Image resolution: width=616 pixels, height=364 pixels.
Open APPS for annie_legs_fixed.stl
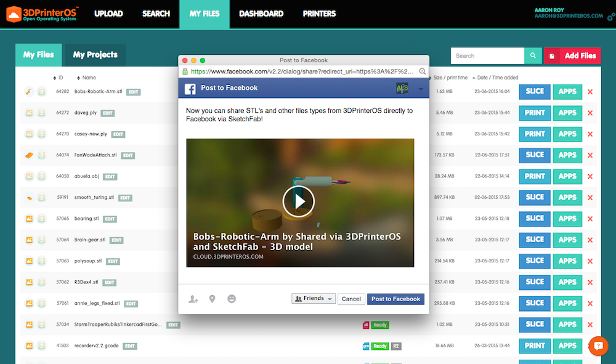point(567,304)
